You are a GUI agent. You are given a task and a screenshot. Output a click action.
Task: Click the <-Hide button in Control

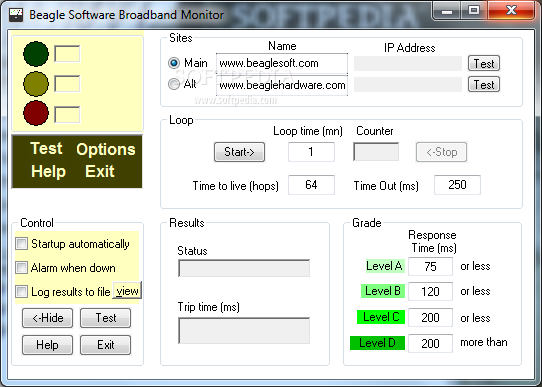(47, 318)
